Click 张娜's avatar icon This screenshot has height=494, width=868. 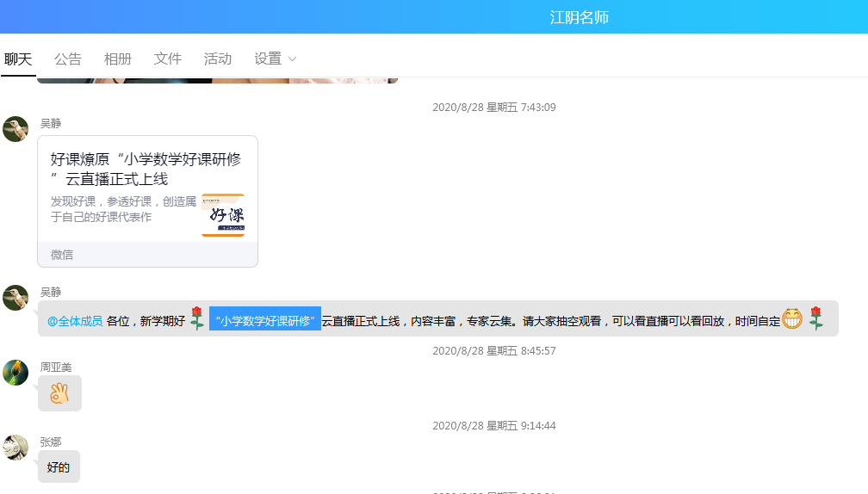click(15, 448)
